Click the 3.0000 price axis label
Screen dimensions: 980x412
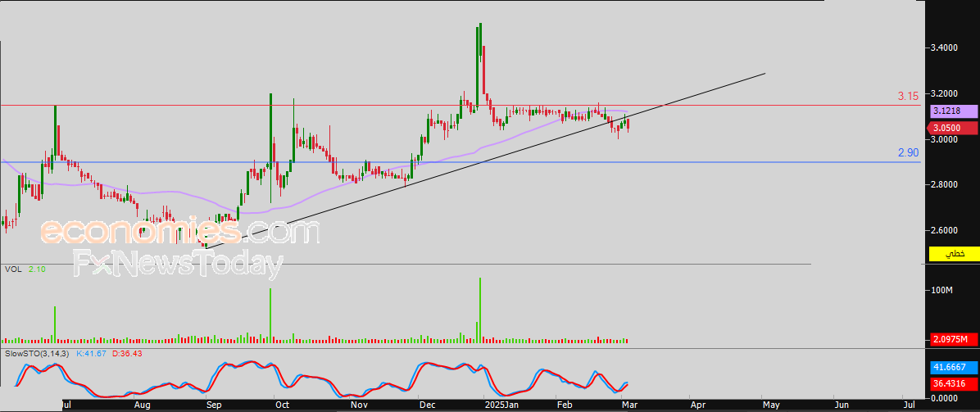pyautogui.click(x=946, y=139)
